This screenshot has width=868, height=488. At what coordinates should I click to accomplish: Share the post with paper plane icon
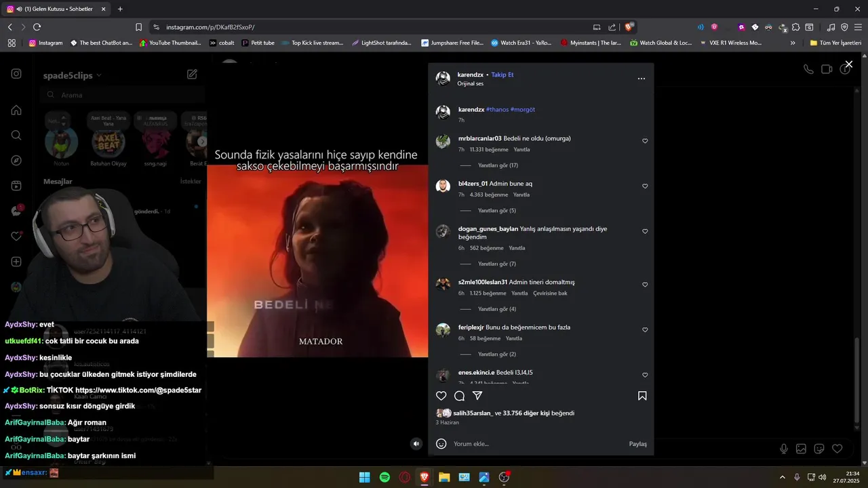[x=477, y=396]
